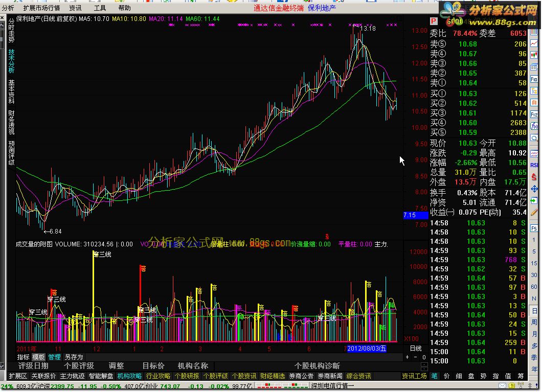Viewport: 542px width, 392px height.
Task: Click the red P badge beside quote panel
Action: [x=434, y=21]
